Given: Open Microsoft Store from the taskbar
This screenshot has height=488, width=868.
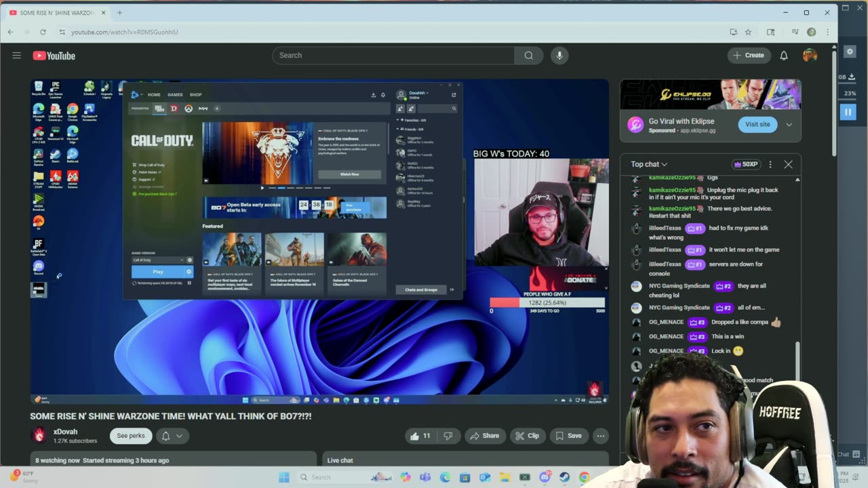Looking at the screenshot, I should [x=465, y=477].
